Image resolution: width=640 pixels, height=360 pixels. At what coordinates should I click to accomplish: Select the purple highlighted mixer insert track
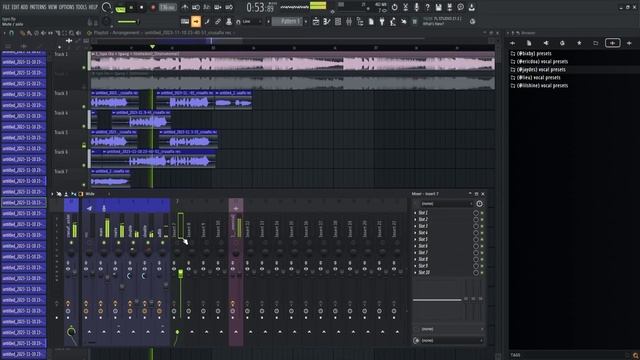(236, 273)
